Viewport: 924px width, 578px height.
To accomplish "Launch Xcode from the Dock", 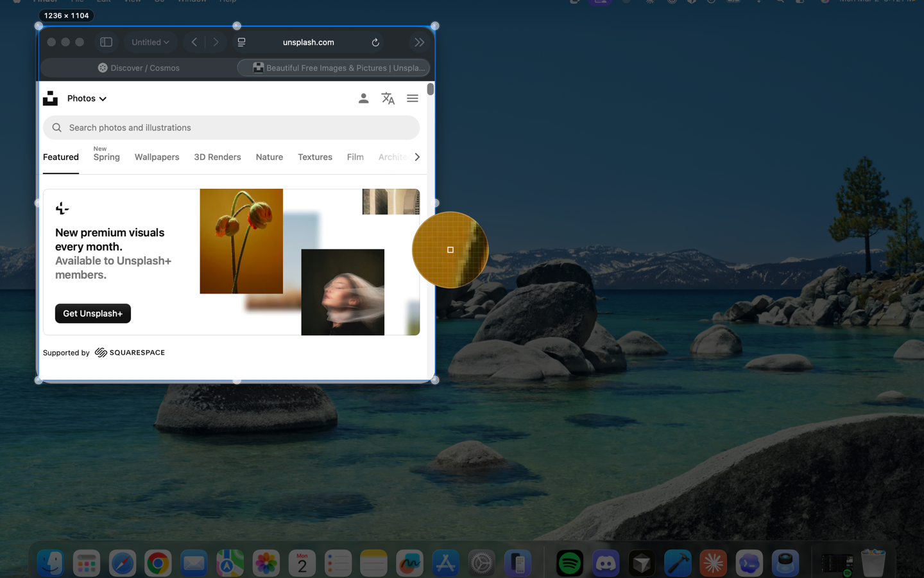I will 678,563.
